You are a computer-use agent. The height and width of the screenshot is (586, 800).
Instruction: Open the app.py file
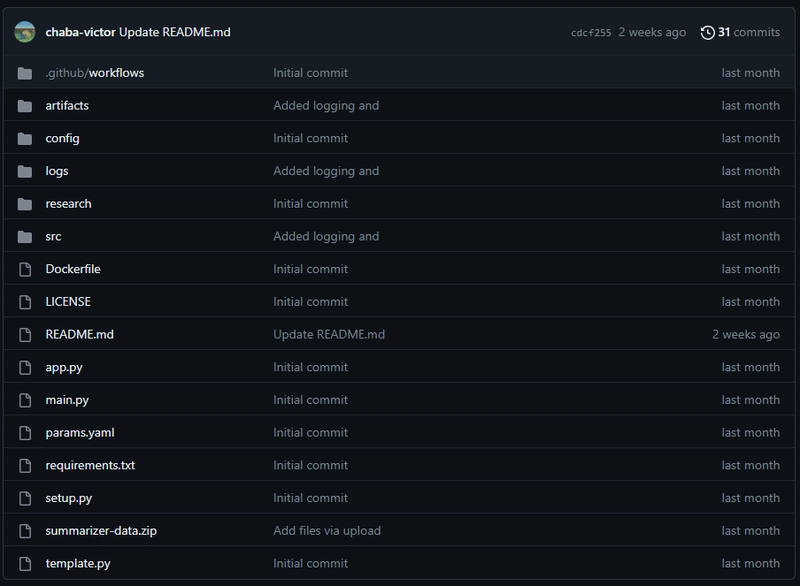tap(64, 367)
